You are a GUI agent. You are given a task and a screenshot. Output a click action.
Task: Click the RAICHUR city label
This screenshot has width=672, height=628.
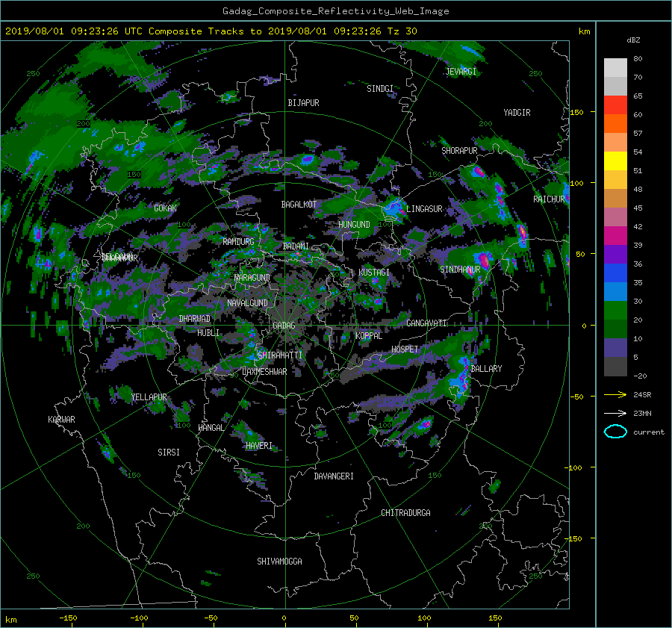click(x=549, y=199)
